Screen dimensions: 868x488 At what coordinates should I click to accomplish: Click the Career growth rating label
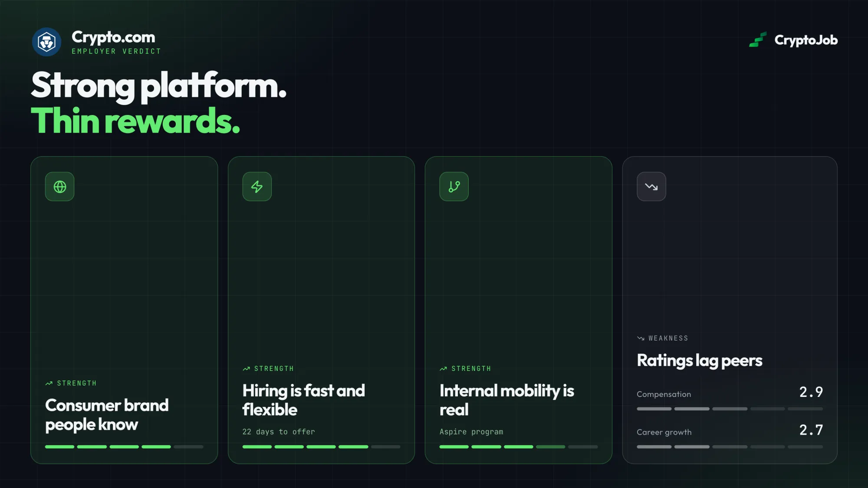click(x=664, y=432)
